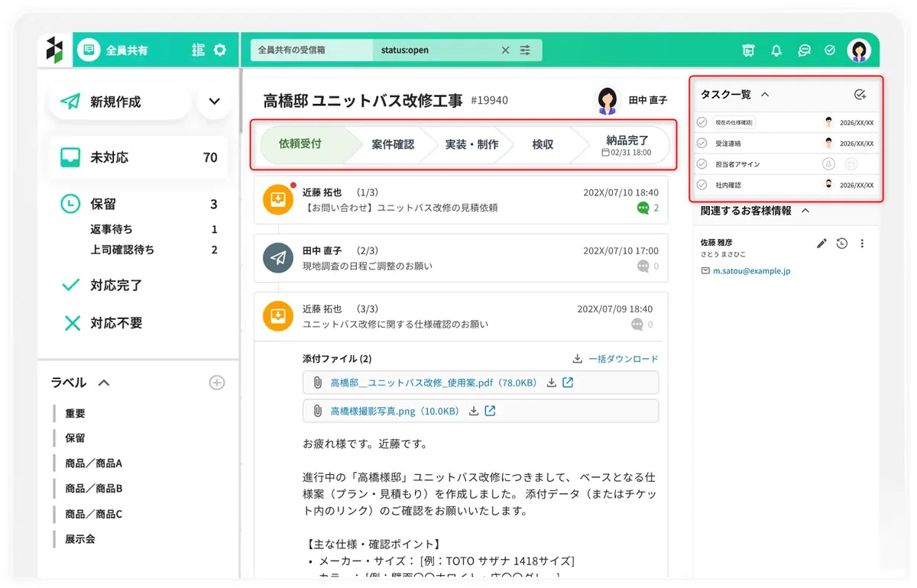Select the 商品／商品A label
The image size is (917, 588).
coord(93,464)
